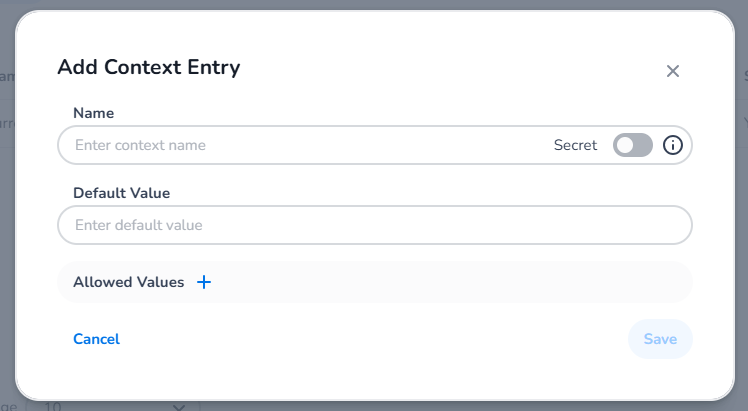This screenshot has width=748, height=411.
Task: Click dimmed backdrop left of dialog
Action: (7, 238)
